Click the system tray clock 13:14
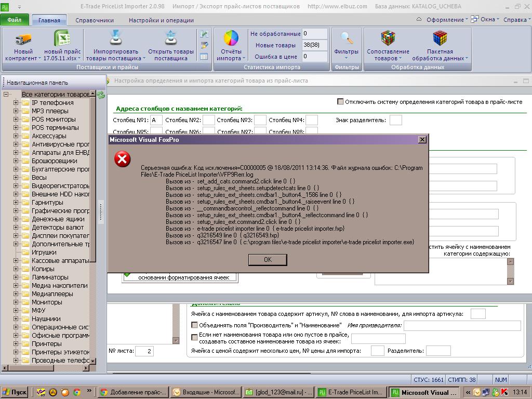Viewport: 532px width, 399px height. click(520, 392)
